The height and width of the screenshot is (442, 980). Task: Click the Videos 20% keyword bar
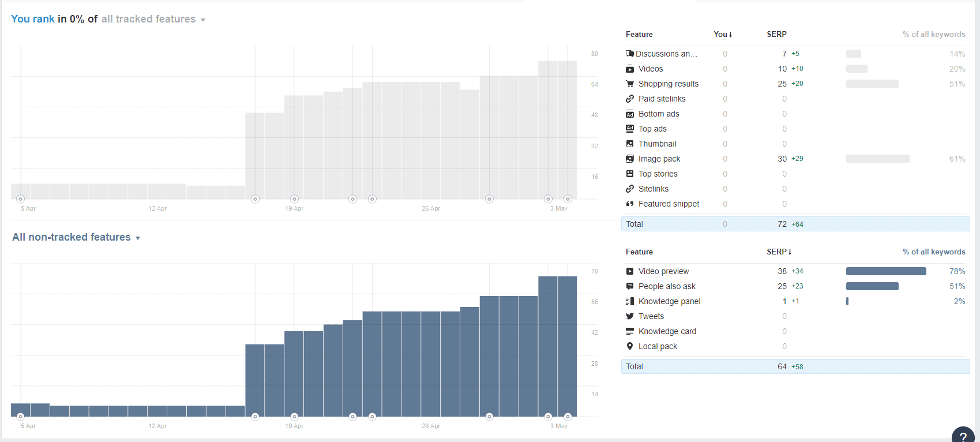click(x=857, y=69)
